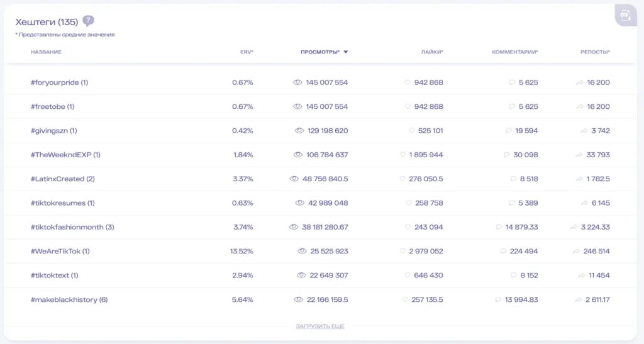
Task: Click the share arrow icon in the #WeAreTikTok row
Action: pos(576,251)
